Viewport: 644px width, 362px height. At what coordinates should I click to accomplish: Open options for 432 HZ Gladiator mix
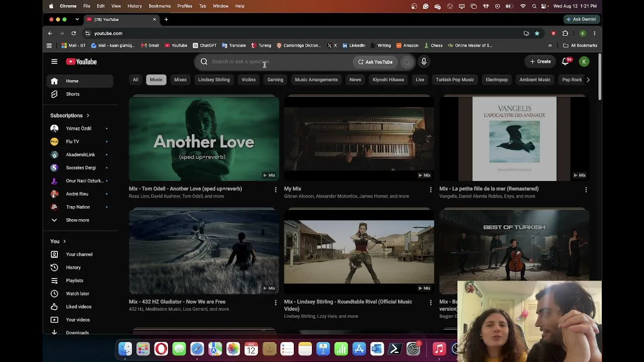[275, 303]
